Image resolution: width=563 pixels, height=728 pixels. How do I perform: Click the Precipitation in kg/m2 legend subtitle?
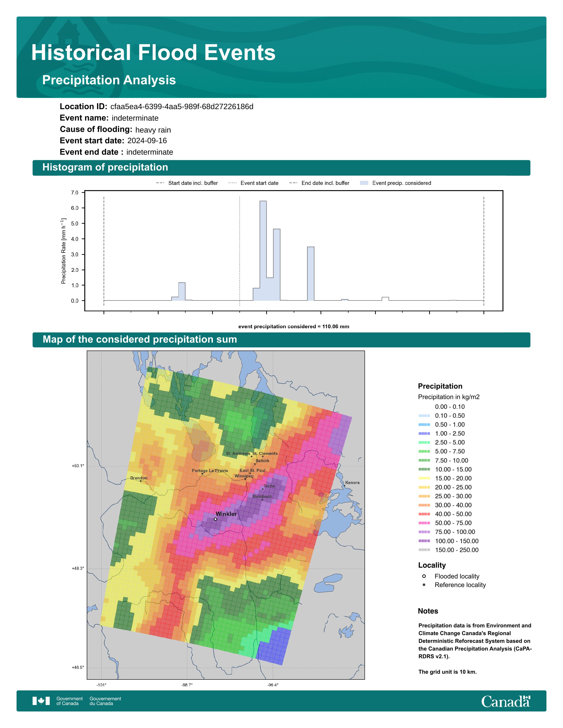point(449,397)
